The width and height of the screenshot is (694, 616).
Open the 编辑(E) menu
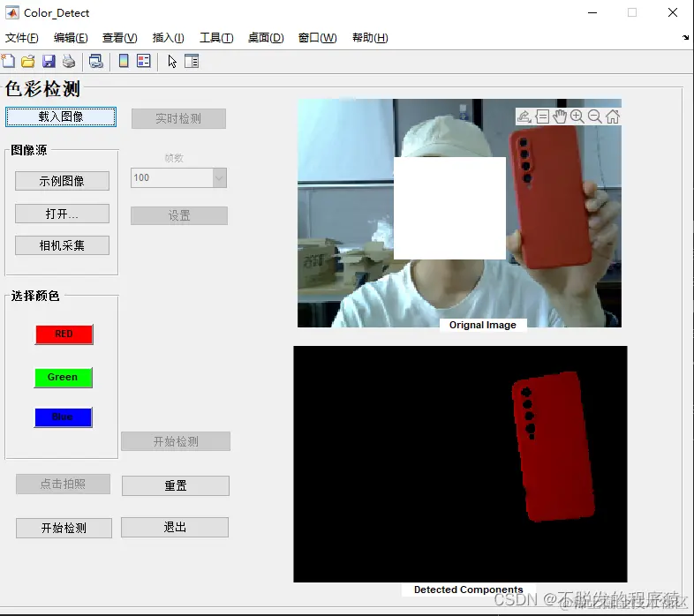coord(71,38)
